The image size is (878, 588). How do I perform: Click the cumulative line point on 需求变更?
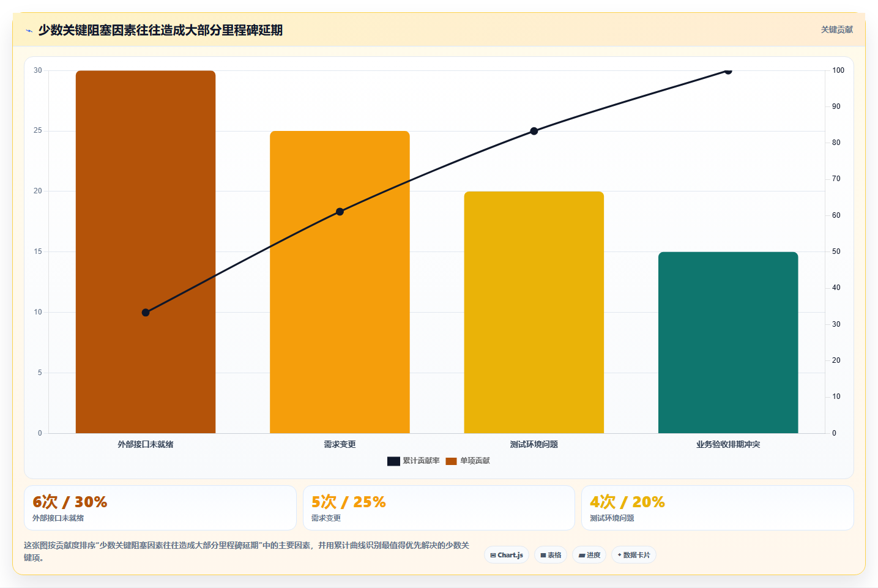tap(340, 212)
